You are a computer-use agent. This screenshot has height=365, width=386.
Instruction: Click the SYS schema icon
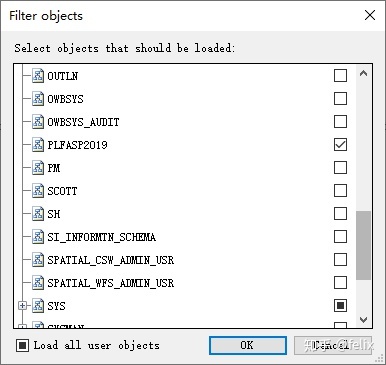[38, 306]
